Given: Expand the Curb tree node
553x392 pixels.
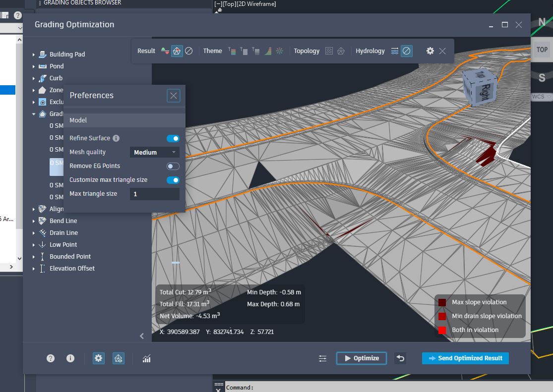Looking at the screenshot, I should (x=34, y=79).
